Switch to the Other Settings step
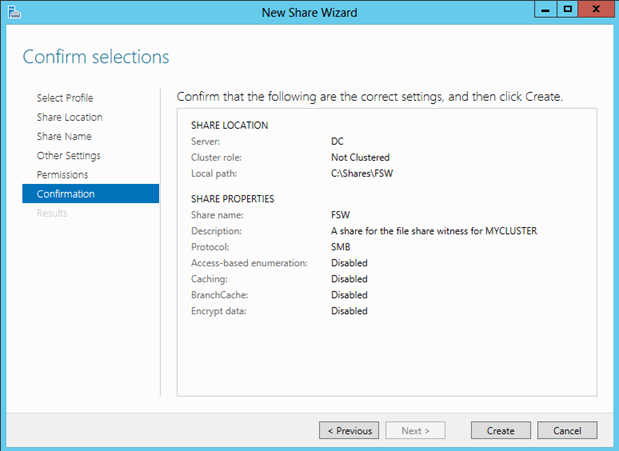 pyautogui.click(x=68, y=155)
